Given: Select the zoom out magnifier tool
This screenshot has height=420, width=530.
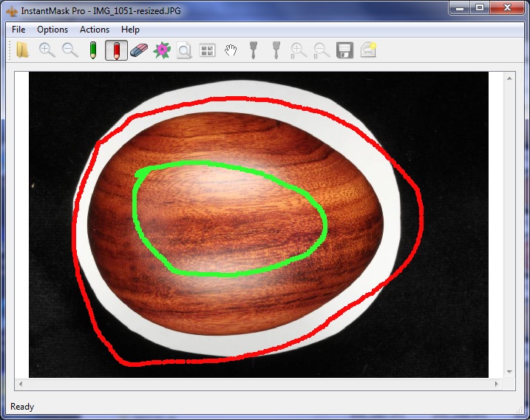Looking at the screenshot, I should [69, 50].
